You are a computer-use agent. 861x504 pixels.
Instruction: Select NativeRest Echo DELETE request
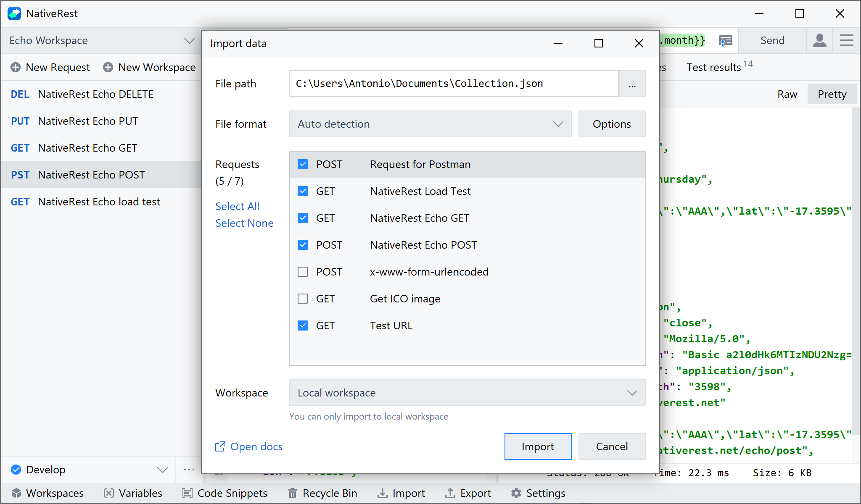point(101,94)
